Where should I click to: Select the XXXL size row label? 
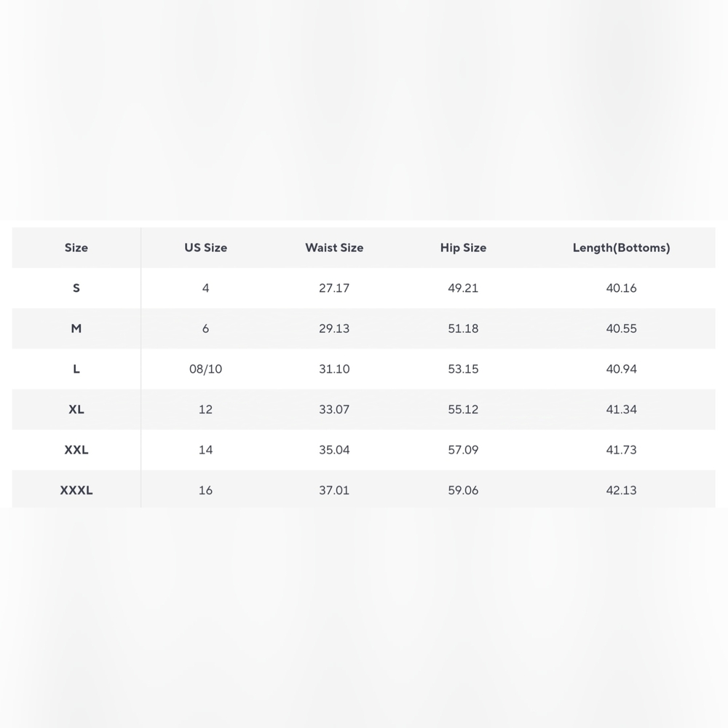click(x=76, y=490)
